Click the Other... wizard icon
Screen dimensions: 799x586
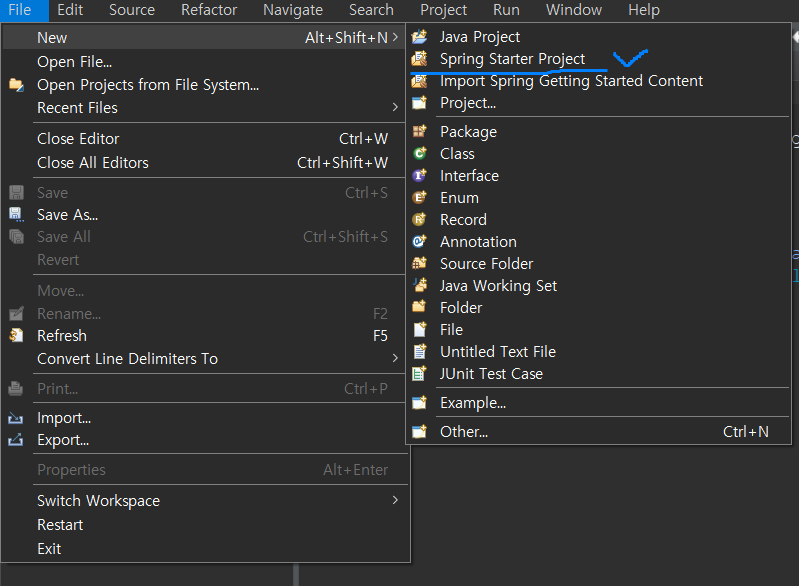pyautogui.click(x=419, y=432)
